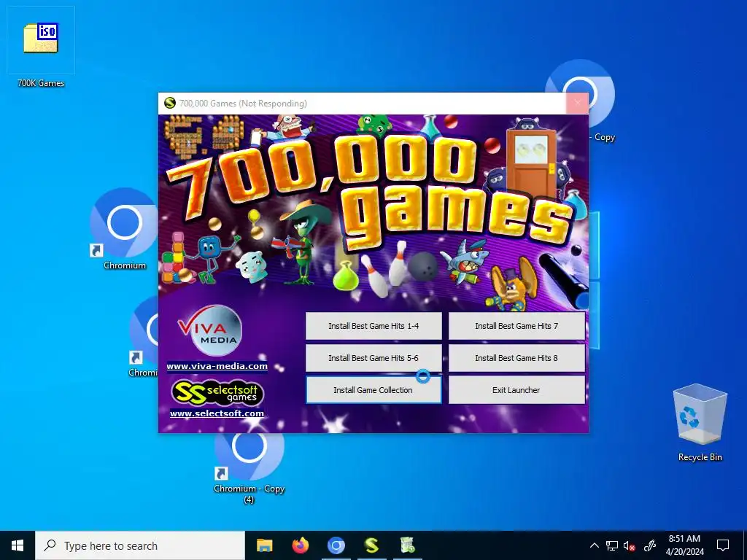Open the www.selectsoft.com link
The image size is (747, 560).
(x=217, y=414)
